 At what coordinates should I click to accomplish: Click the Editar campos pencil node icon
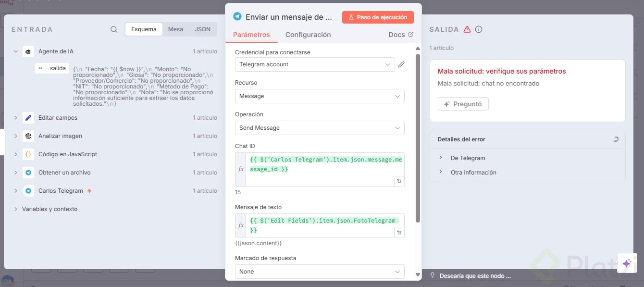28,118
